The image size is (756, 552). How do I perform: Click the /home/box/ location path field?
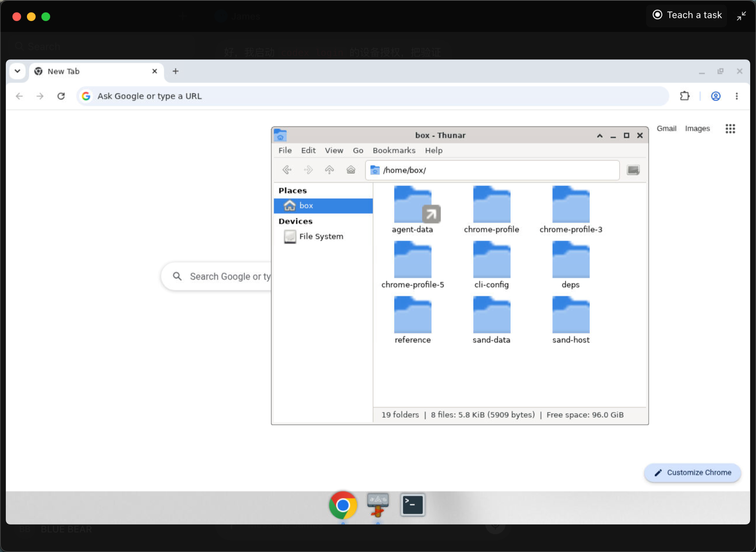(x=492, y=170)
